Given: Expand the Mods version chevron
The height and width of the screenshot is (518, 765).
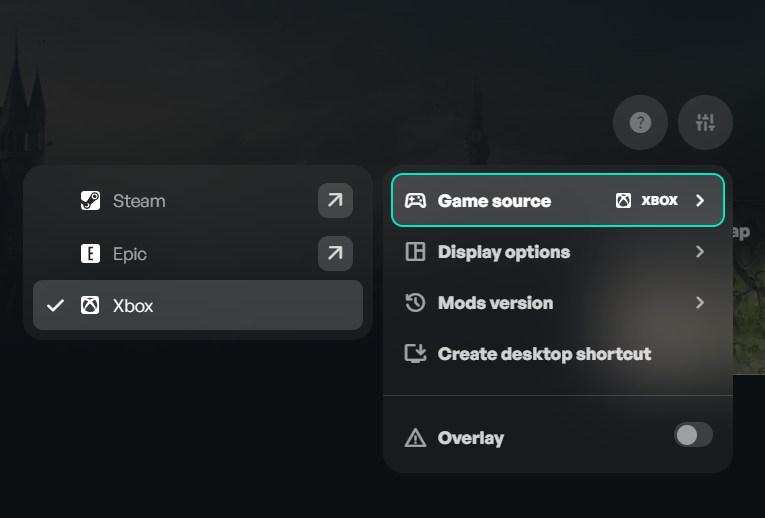Looking at the screenshot, I should [700, 303].
